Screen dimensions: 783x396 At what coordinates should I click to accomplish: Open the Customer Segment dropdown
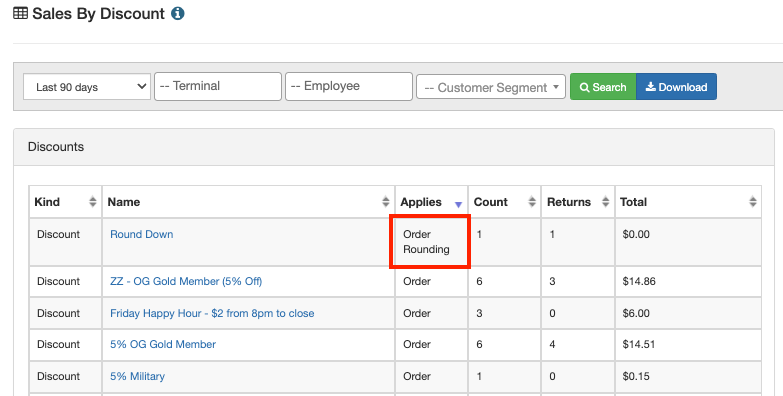pos(491,87)
